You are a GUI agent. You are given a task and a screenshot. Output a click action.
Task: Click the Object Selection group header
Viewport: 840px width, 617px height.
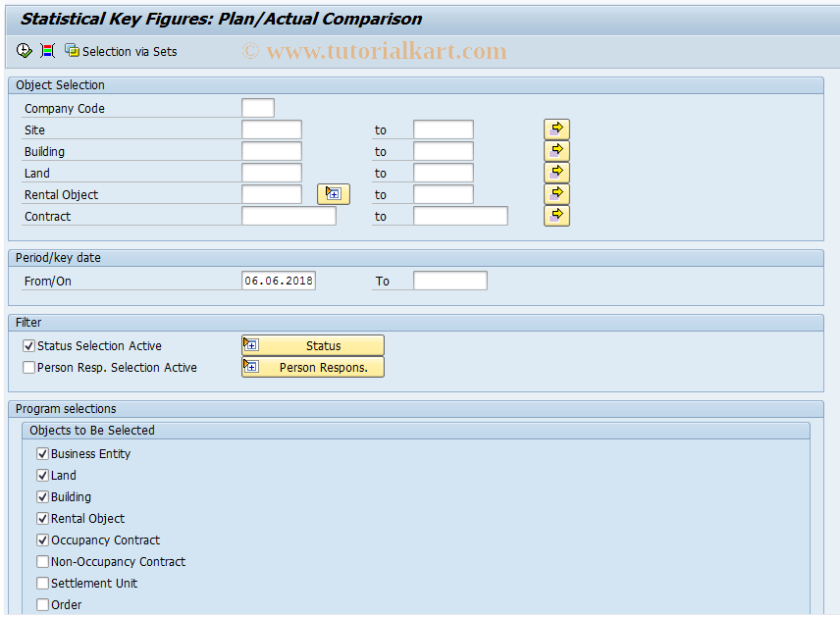tap(416, 85)
